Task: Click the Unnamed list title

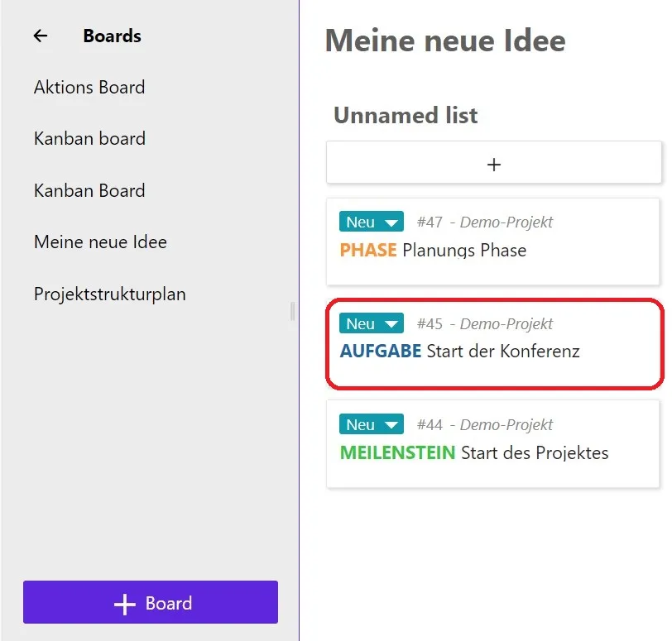Action: 405,115
